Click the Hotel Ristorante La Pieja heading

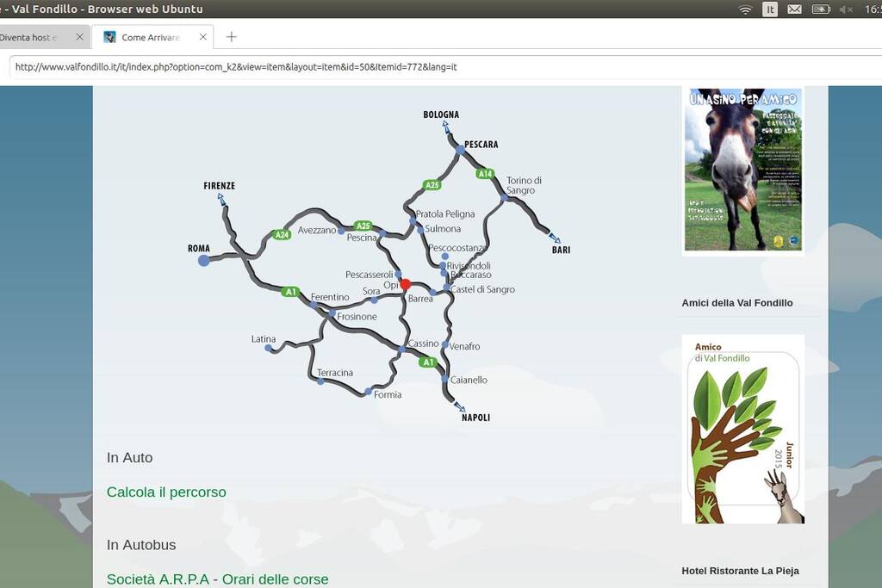[x=740, y=571]
